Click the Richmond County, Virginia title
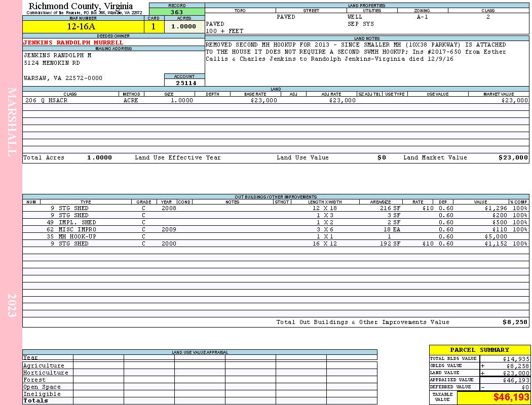This screenshot has height=405, width=532. (x=81, y=6)
